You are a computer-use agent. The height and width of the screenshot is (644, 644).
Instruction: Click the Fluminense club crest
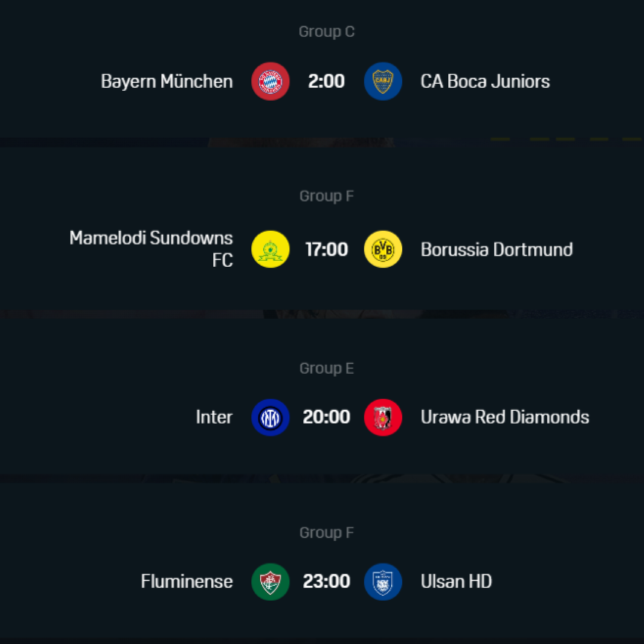click(x=271, y=581)
